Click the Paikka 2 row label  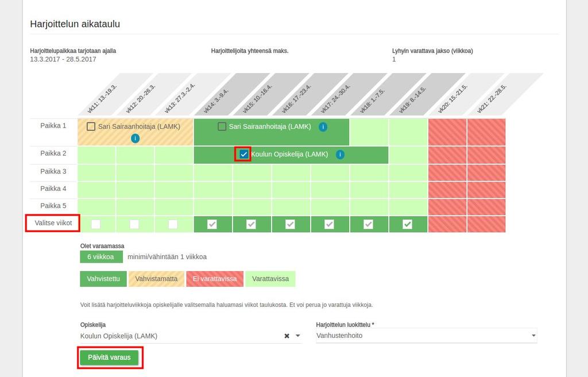53,153
